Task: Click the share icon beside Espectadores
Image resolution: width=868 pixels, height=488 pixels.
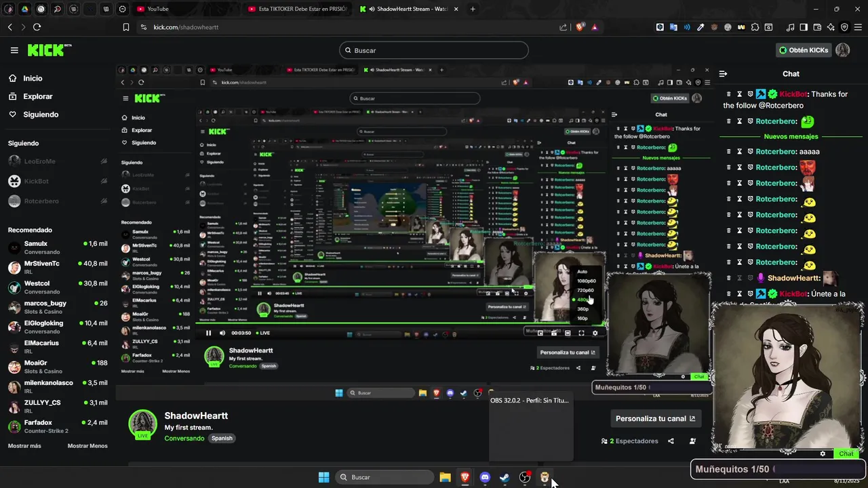Action: [671, 441]
